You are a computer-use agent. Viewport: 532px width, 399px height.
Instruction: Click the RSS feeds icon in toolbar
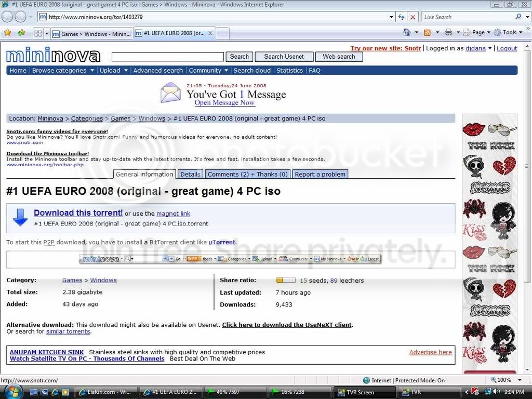(x=427, y=33)
